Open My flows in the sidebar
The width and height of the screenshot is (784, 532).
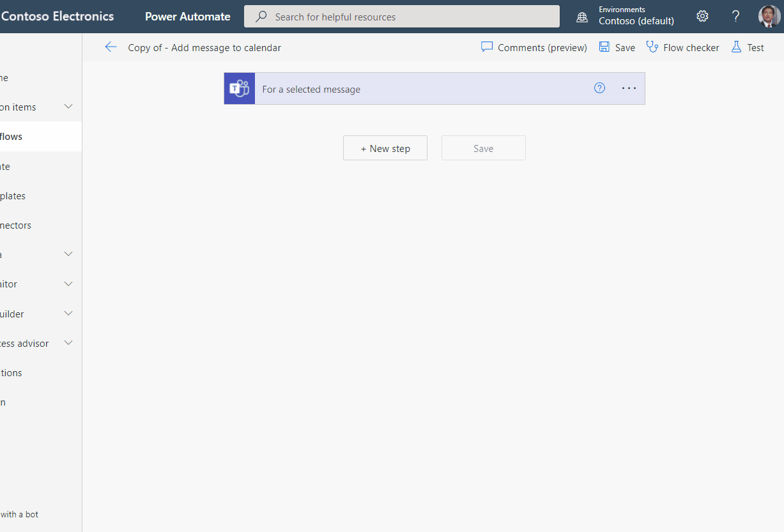tap(41, 137)
